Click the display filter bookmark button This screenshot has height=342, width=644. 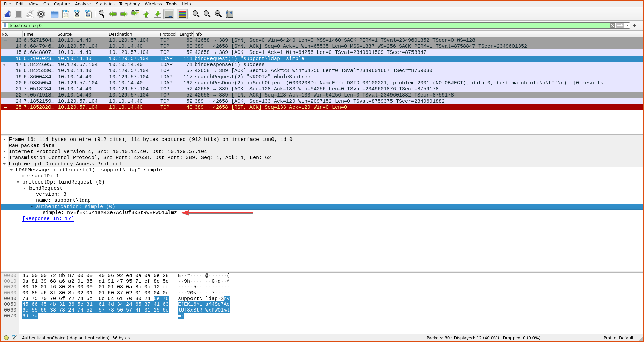5,25
